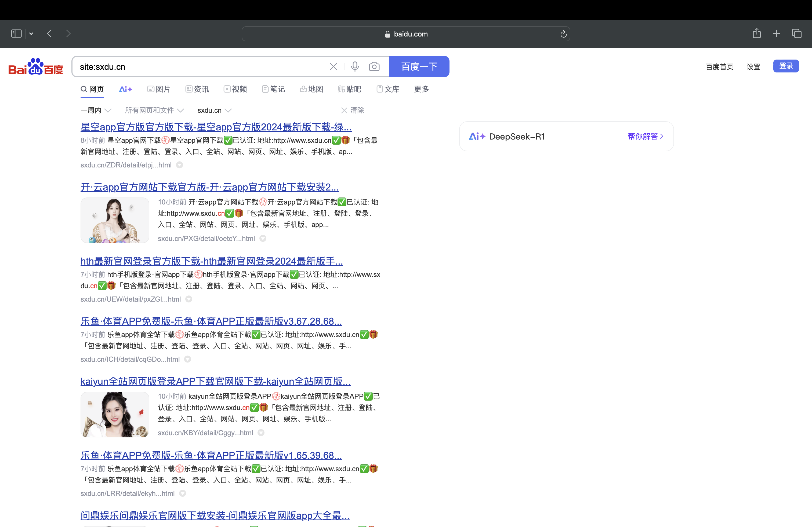This screenshot has height=527, width=812.
Task: Expand the arrow next to sxdu.cn/ZDR result URL
Action: [x=179, y=165]
